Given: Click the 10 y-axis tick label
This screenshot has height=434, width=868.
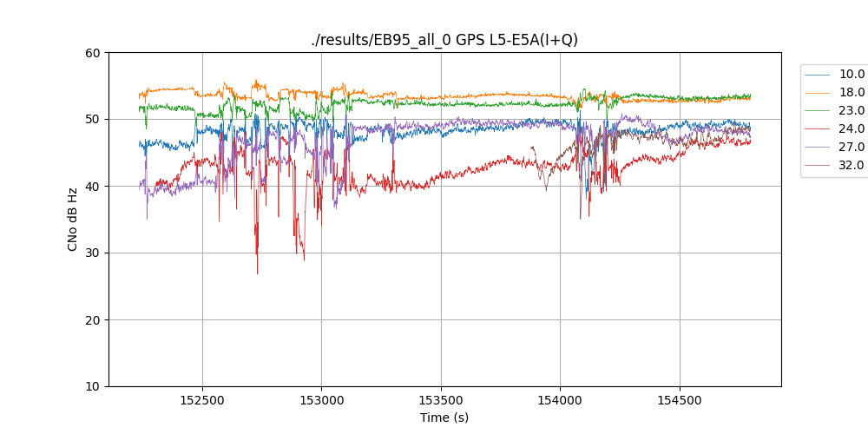Looking at the screenshot, I should (94, 386).
